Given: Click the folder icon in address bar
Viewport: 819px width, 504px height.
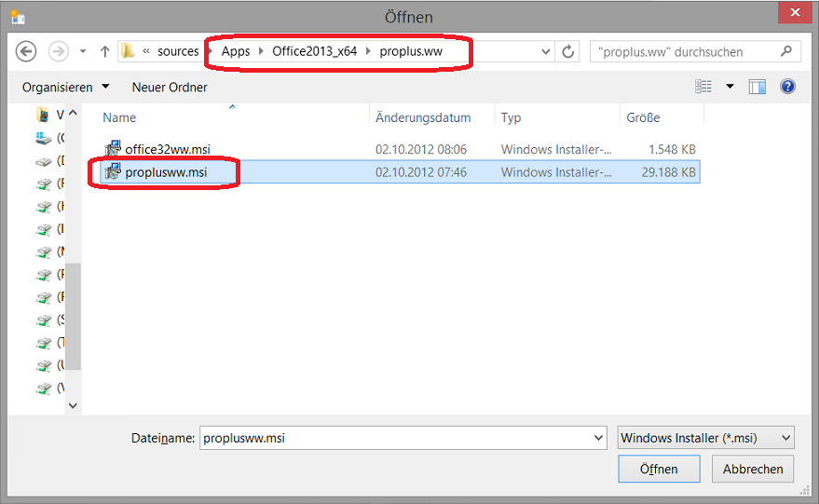Looking at the screenshot, I should pyautogui.click(x=128, y=50).
